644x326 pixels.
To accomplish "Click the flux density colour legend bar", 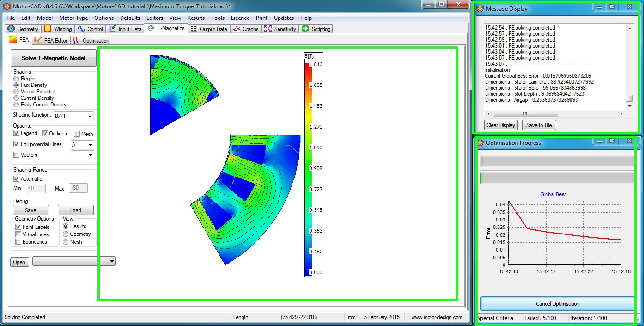I will [308, 169].
